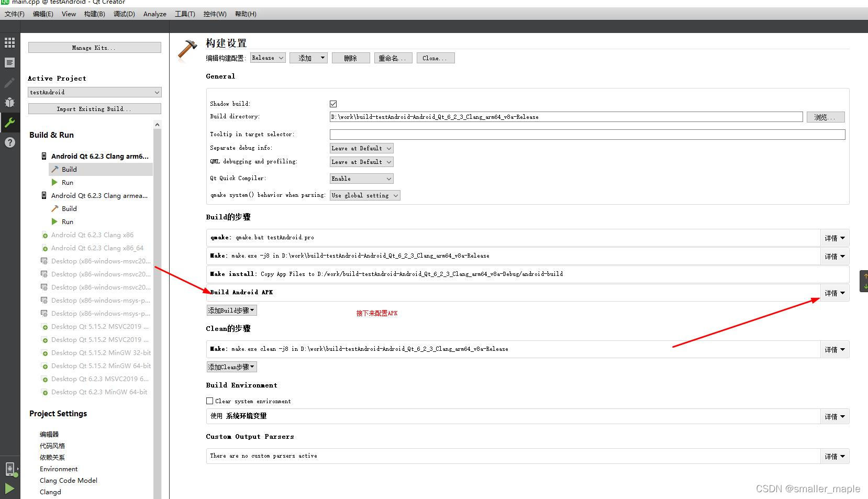Click the 删除 configuration button

click(350, 58)
